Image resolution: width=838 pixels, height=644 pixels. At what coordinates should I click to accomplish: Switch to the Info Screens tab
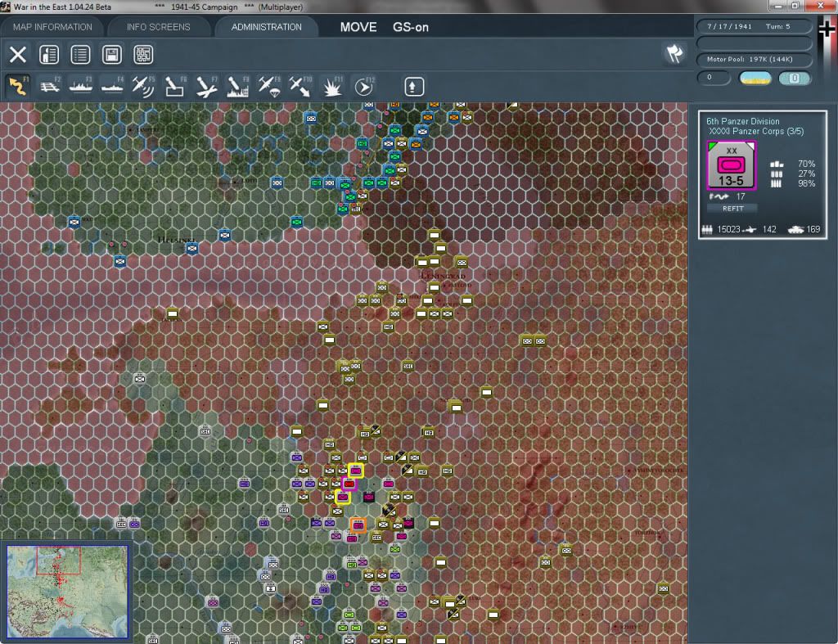(x=158, y=27)
